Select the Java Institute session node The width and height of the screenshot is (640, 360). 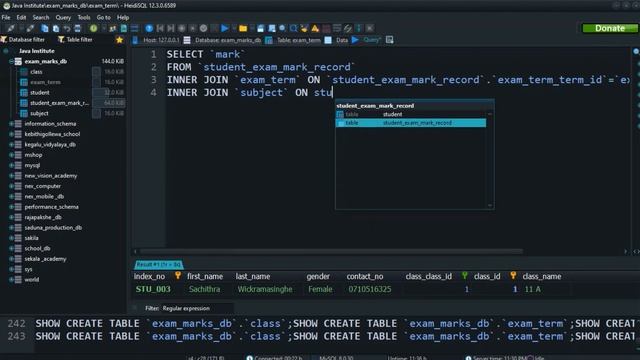point(37,51)
